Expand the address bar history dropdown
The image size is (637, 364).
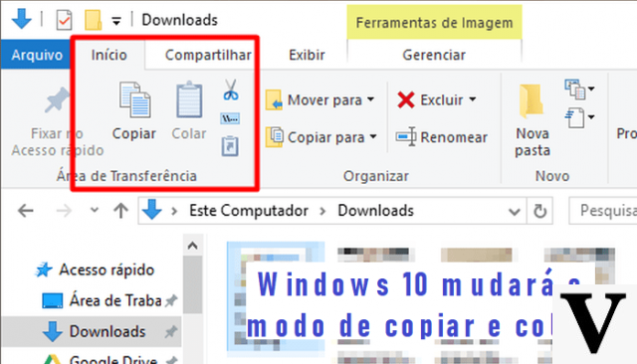pos(515,212)
